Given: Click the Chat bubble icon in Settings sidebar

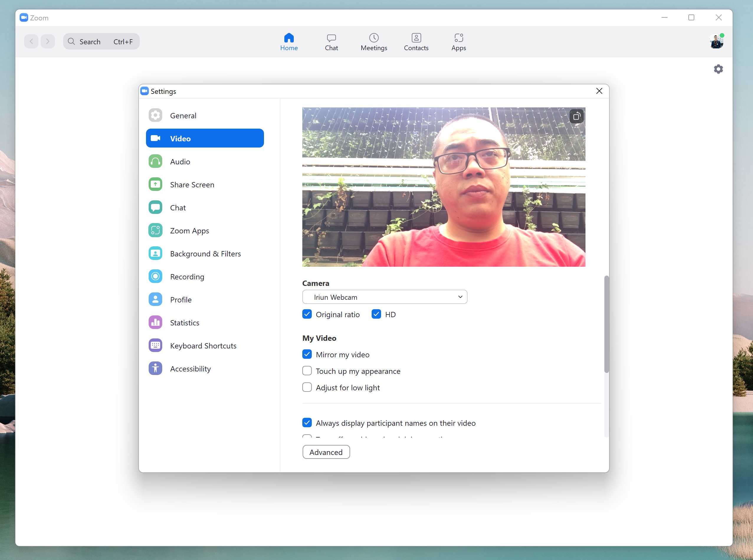Looking at the screenshot, I should [155, 207].
